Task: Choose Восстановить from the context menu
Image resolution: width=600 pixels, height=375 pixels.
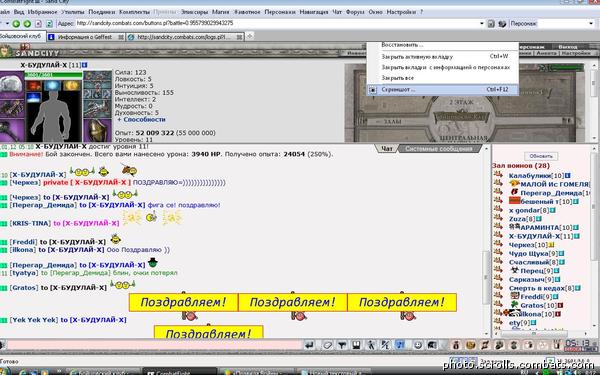Action: [x=402, y=45]
